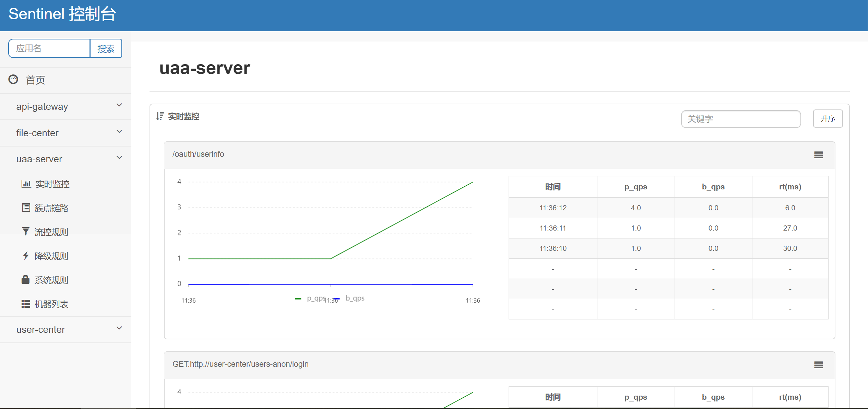This screenshot has height=409, width=868.
Task: Click the list icon for 机器列表
Action: 26,304
